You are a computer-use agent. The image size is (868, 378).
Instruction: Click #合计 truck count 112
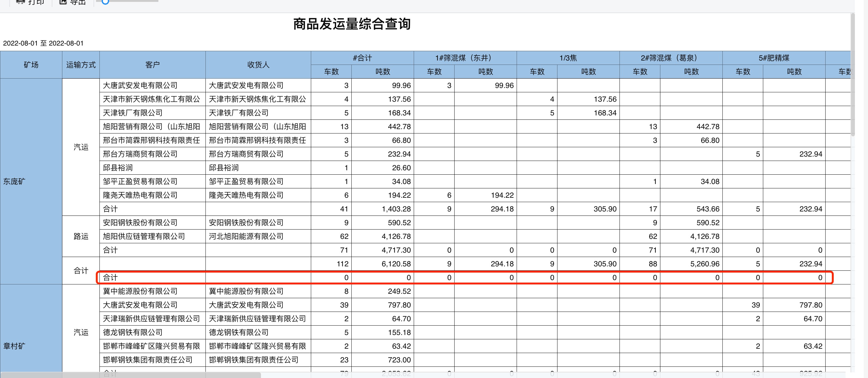click(343, 264)
